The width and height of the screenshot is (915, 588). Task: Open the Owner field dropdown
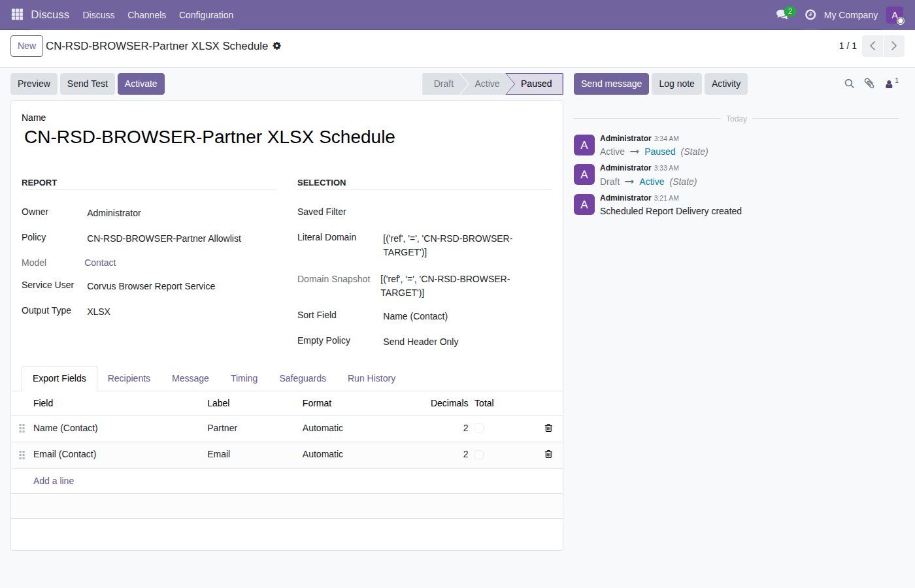tap(180, 213)
